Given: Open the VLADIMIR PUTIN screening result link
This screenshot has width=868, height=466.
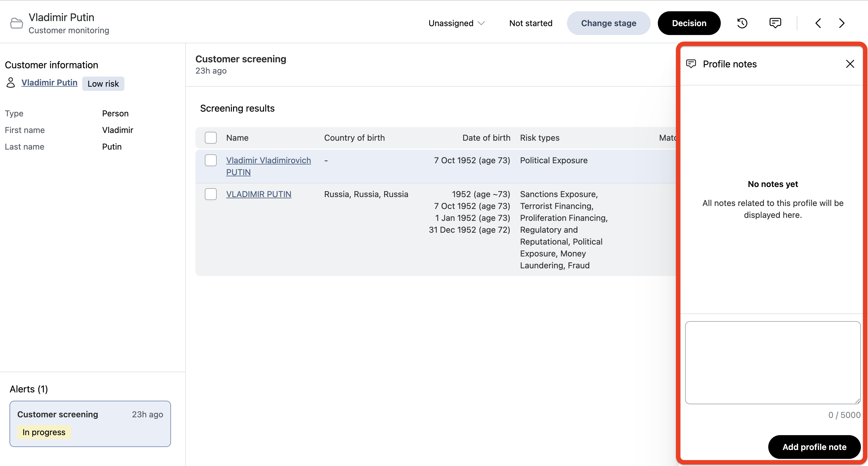Looking at the screenshot, I should pyautogui.click(x=259, y=194).
